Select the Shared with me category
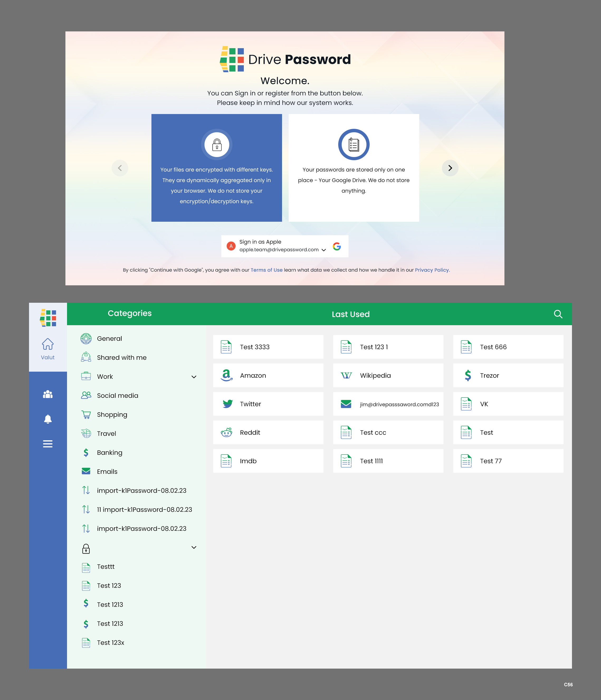Screen dimensions: 601x700 [122, 357]
